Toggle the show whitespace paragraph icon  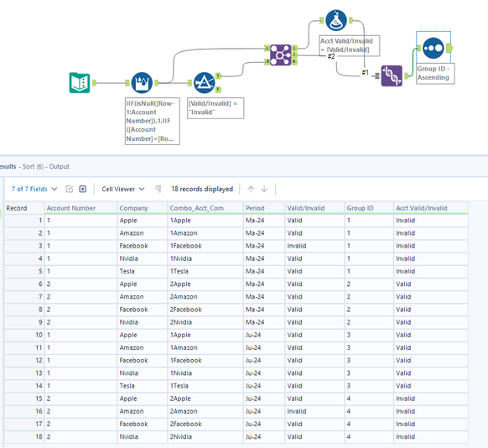pyautogui.click(x=158, y=189)
